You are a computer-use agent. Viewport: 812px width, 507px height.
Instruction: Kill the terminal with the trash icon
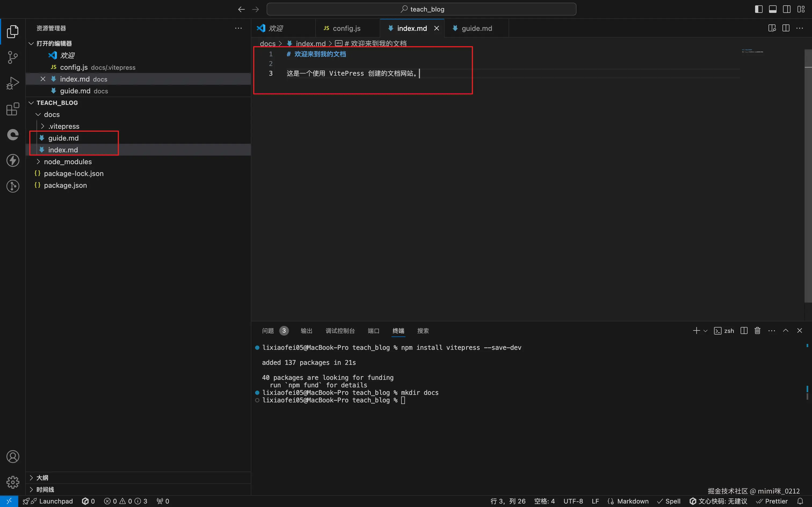[x=757, y=330]
